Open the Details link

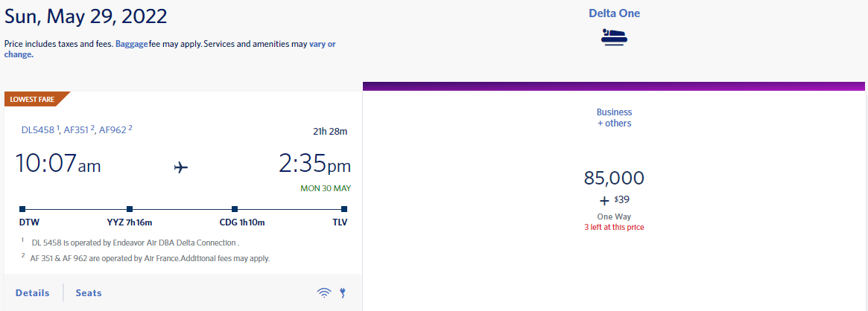[32, 292]
